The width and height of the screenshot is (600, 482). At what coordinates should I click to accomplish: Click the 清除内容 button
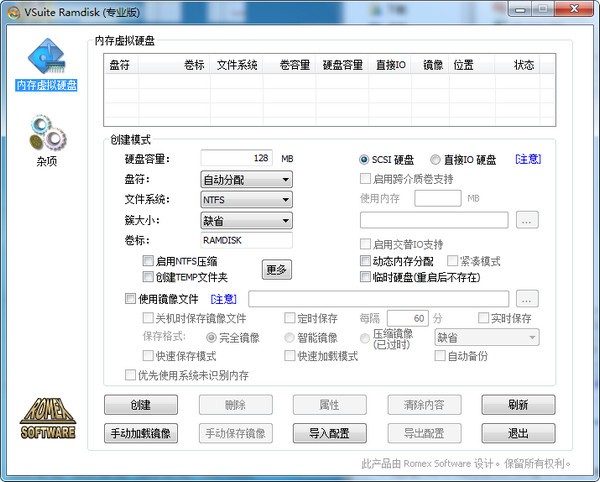point(424,405)
